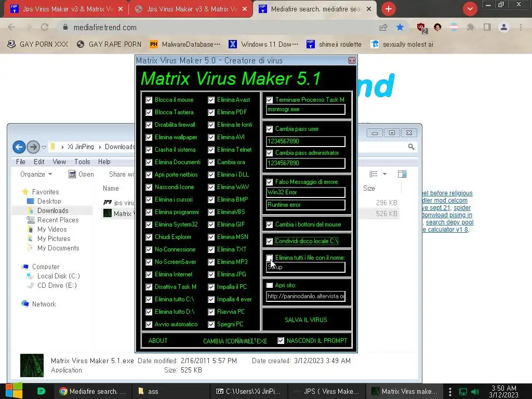Click CAMBIA ICONA ALL'EXE button
The height and width of the screenshot is (399, 532).
pos(235,341)
